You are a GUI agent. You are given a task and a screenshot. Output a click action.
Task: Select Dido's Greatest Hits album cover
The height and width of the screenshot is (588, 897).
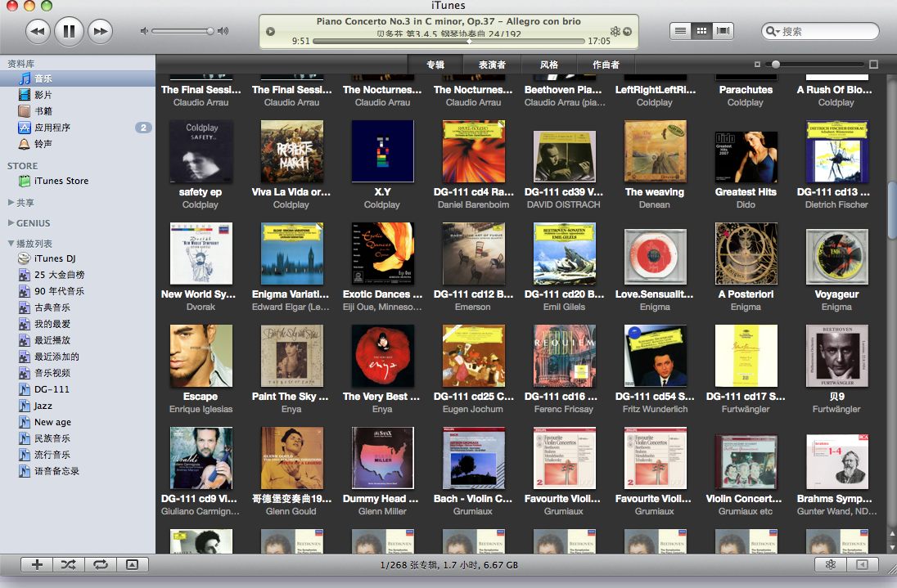click(746, 157)
